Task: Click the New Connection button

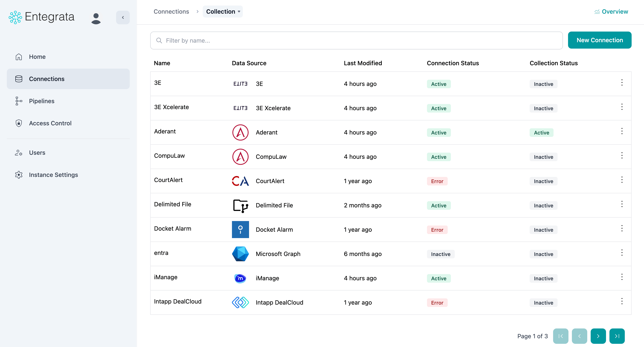Action: click(x=599, y=40)
